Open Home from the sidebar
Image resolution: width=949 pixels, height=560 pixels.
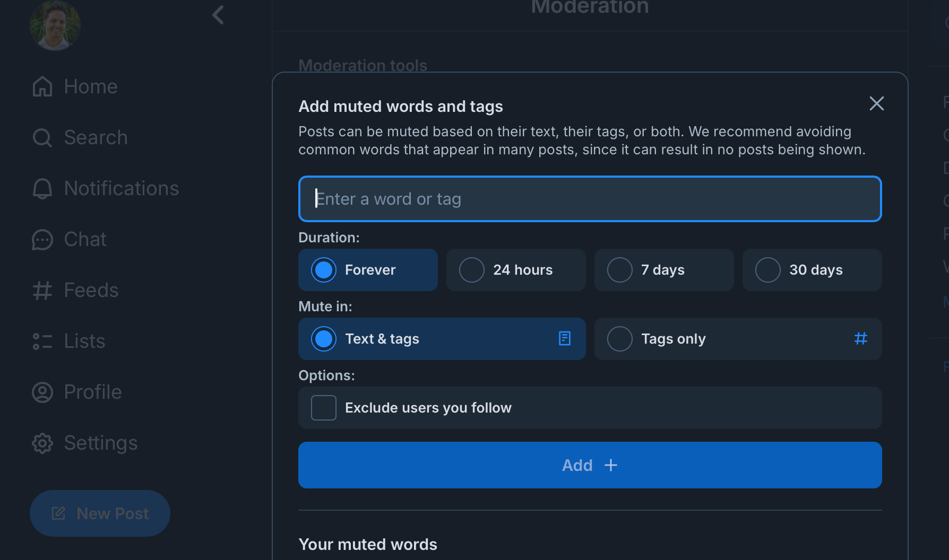click(x=90, y=86)
